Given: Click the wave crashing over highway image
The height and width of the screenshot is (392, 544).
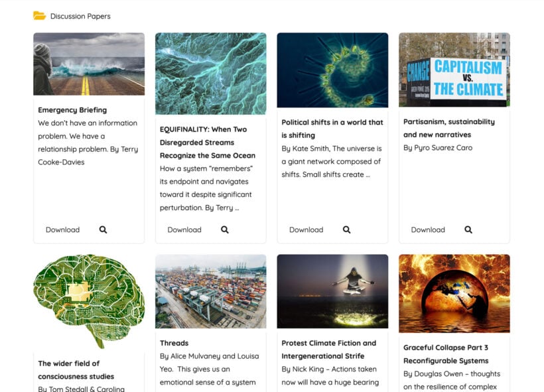Looking at the screenshot, I should point(88,63).
